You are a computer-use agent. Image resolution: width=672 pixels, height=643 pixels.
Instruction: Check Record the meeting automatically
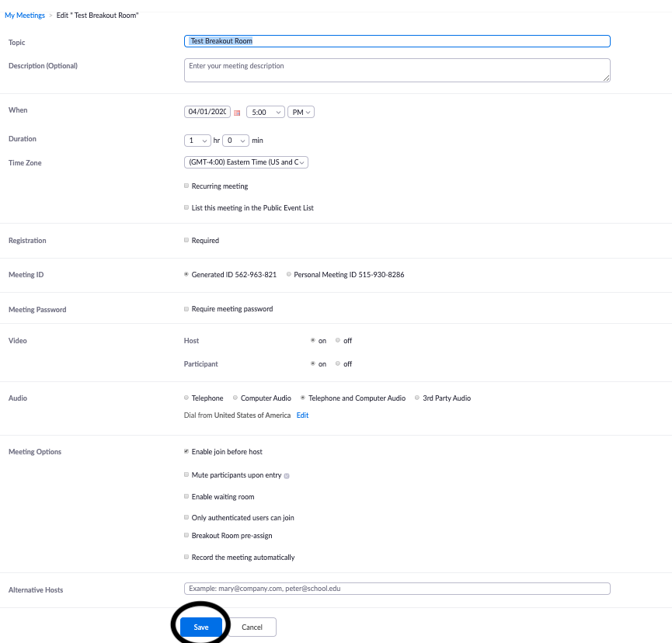pyautogui.click(x=186, y=557)
